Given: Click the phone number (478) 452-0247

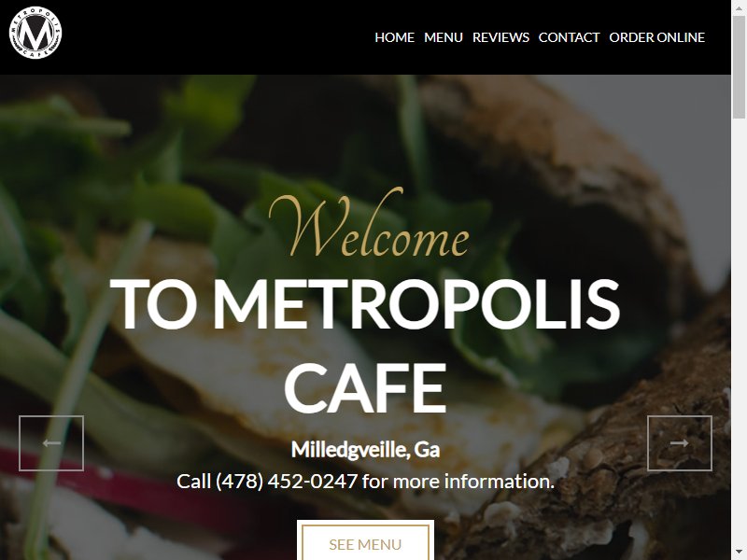Looking at the screenshot, I should click(x=287, y=482).
